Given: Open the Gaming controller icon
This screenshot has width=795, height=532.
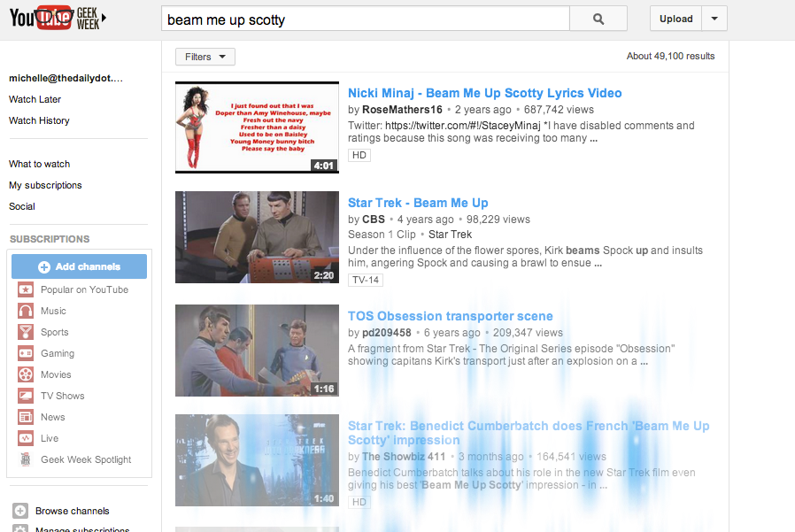Looking at the screenshot, I should coord(26,354).
